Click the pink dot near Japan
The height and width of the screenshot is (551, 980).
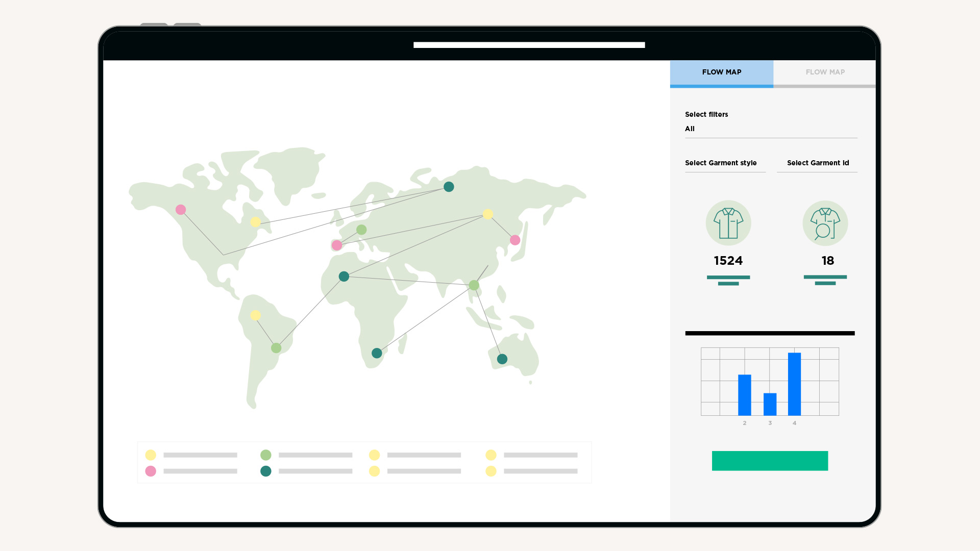pyautogui.click(x=514, y=239)
